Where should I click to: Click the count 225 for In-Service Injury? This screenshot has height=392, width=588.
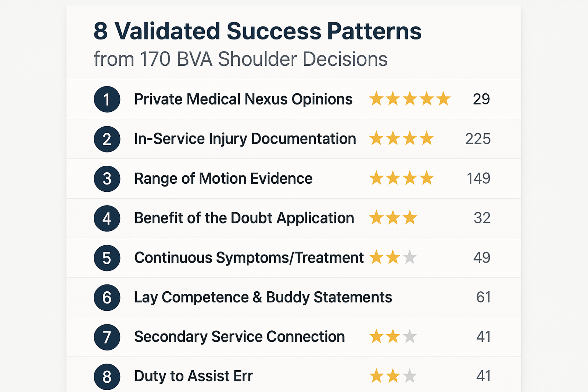[478, 139]
